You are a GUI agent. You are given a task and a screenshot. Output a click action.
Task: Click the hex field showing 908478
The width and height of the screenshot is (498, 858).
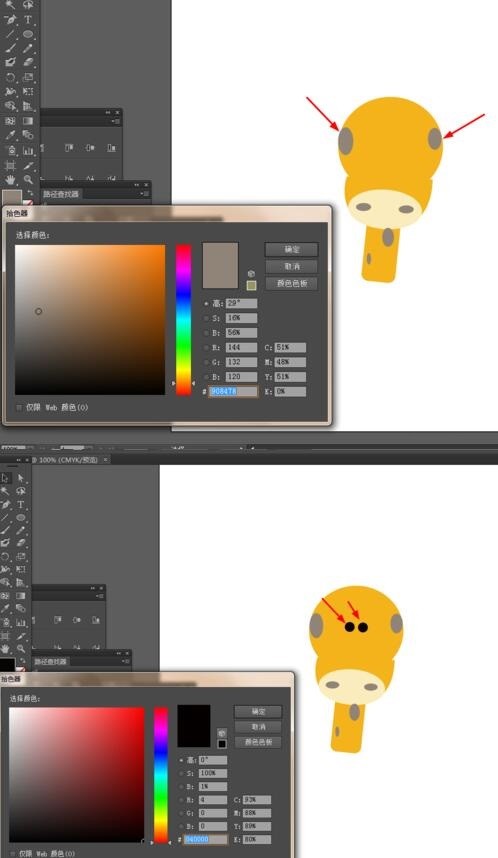(233, 391)
